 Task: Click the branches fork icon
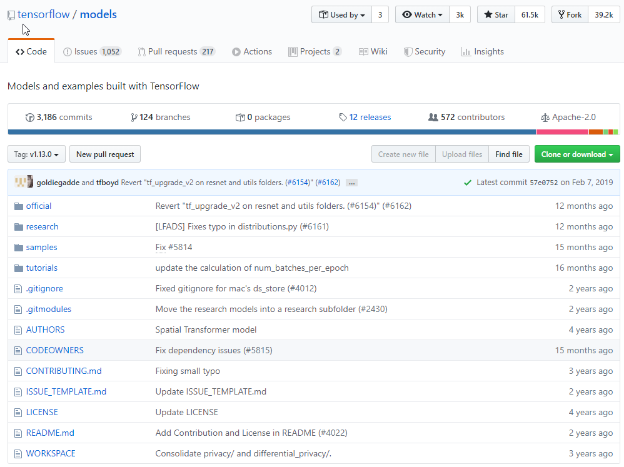(134, 117)
